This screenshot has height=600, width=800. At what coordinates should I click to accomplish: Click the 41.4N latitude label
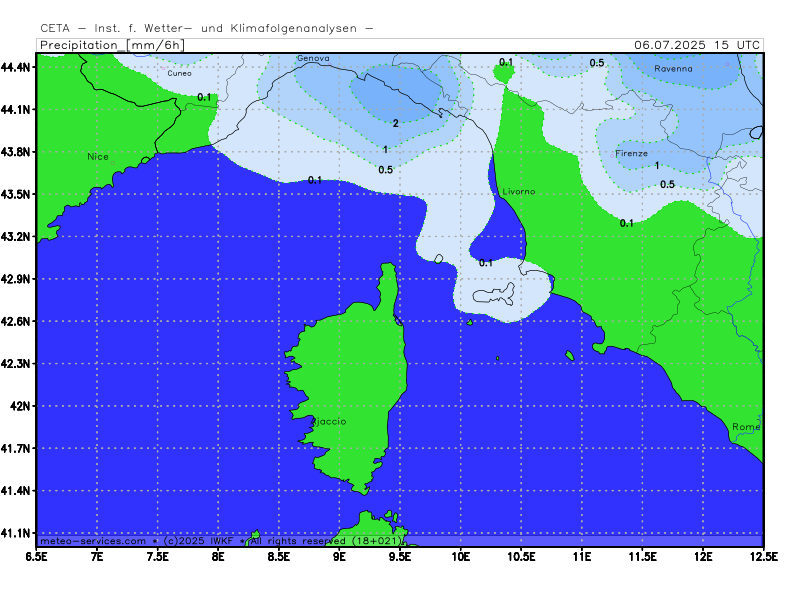click(18, 490)
